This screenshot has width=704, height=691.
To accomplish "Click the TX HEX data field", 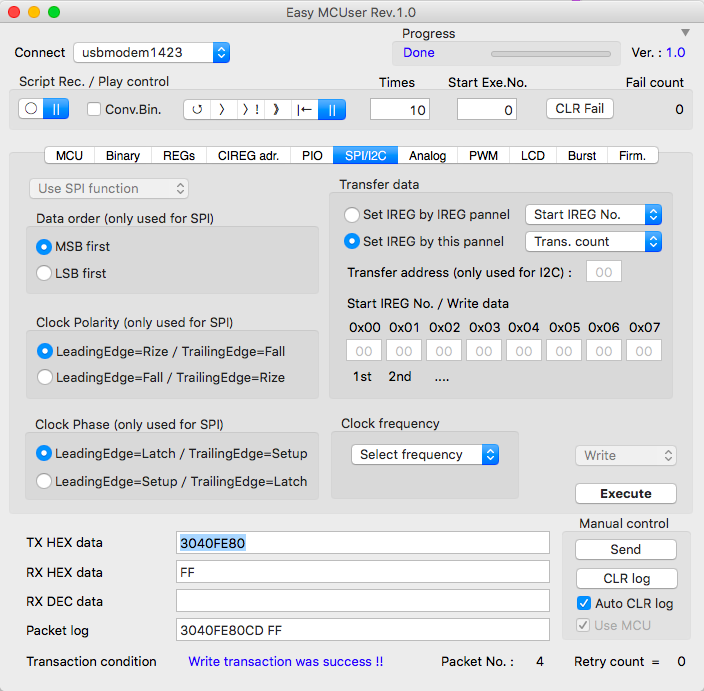I will tap(363, 543).
